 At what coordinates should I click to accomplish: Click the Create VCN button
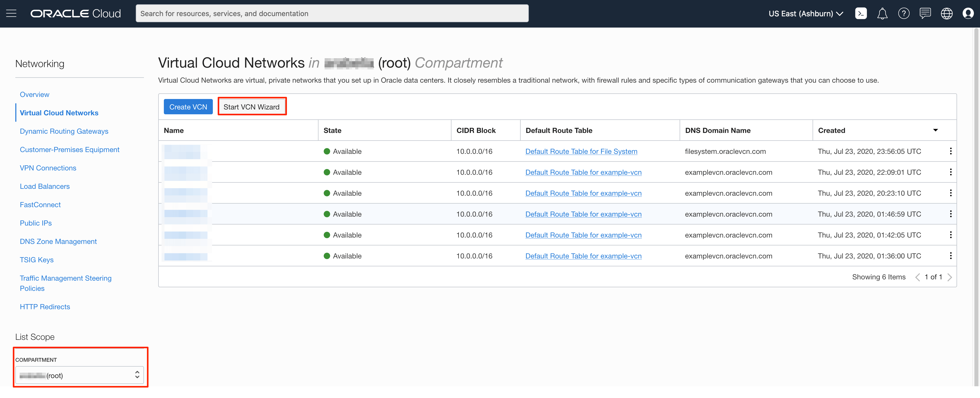pyautogui.click(x=188, y=107)
